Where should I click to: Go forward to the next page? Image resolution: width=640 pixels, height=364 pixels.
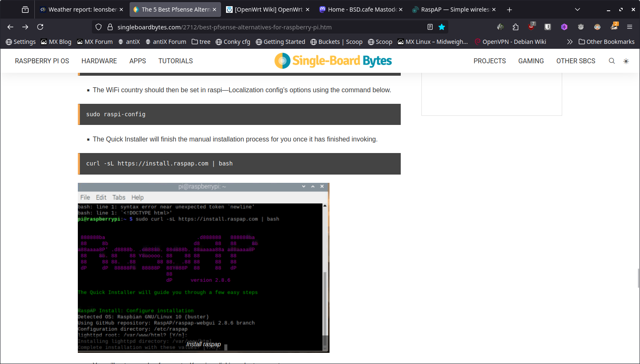point(25,27)
